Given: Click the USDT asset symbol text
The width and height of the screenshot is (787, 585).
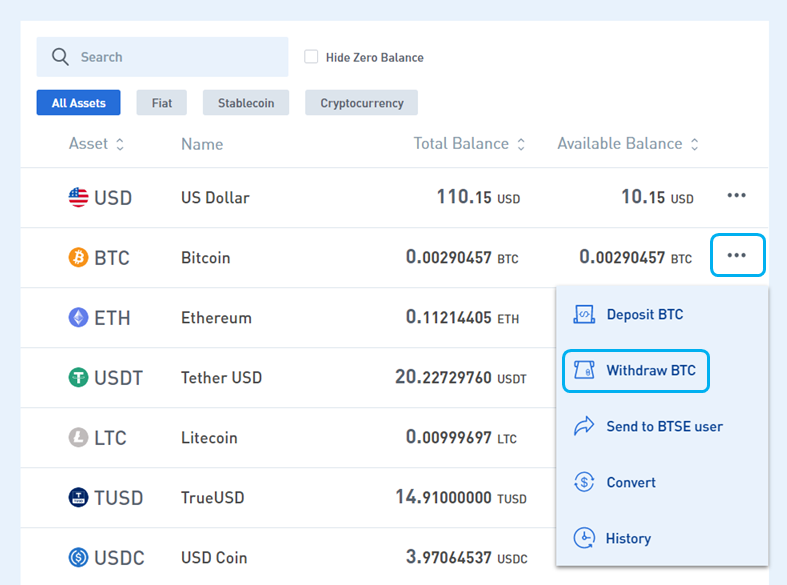Looking at the screenshot, I should point(118,378).
